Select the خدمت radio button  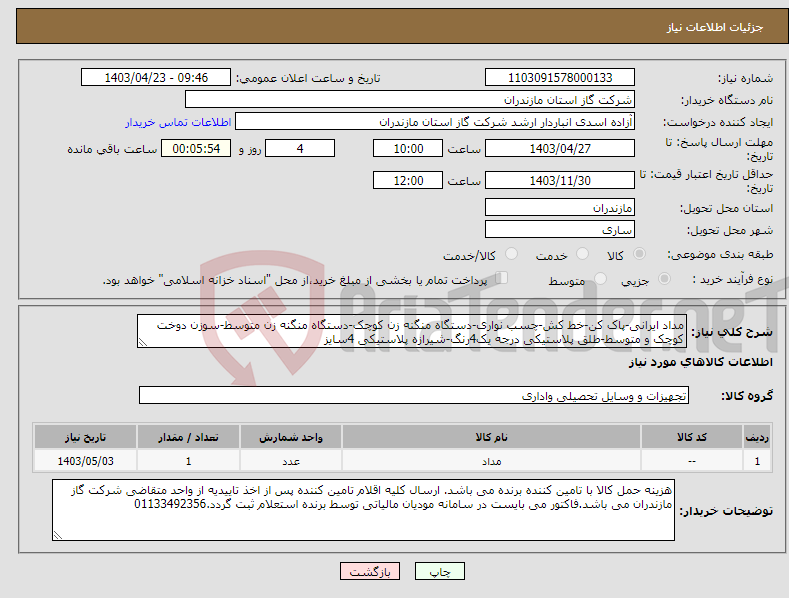point(582,254)
